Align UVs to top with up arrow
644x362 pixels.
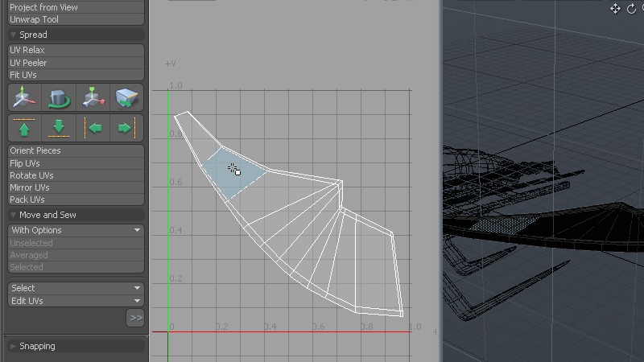pos(24,128)
